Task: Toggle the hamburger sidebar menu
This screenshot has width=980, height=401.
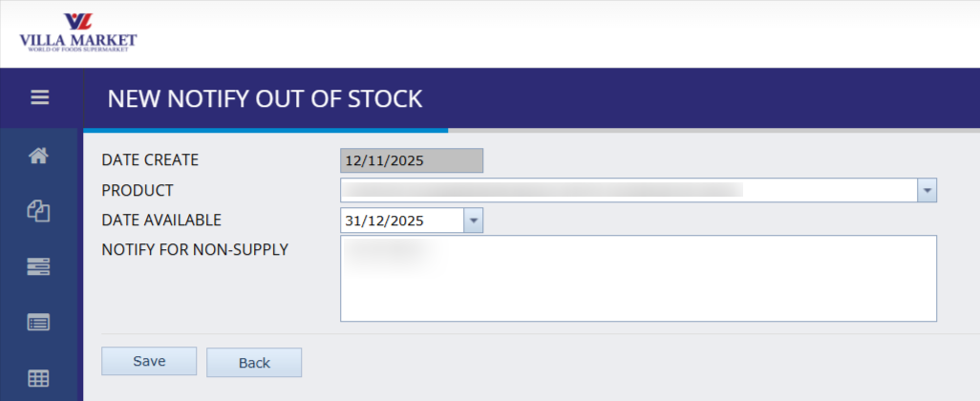Action: [39, 97]
